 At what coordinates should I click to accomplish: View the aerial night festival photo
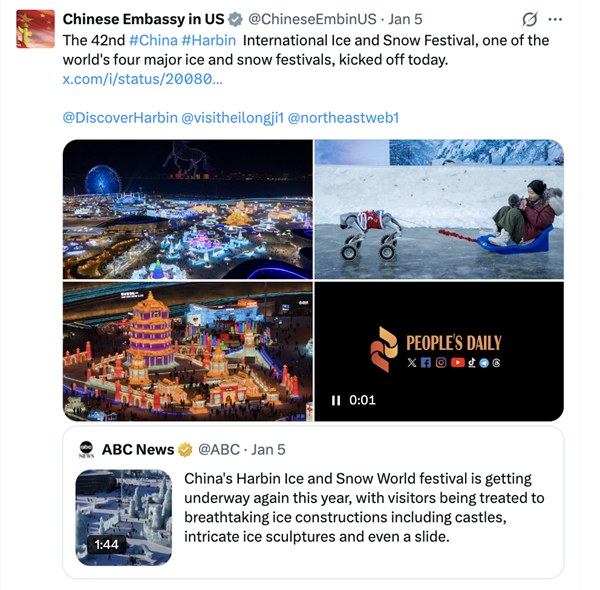pyautogui.click(x=188, y=209)
